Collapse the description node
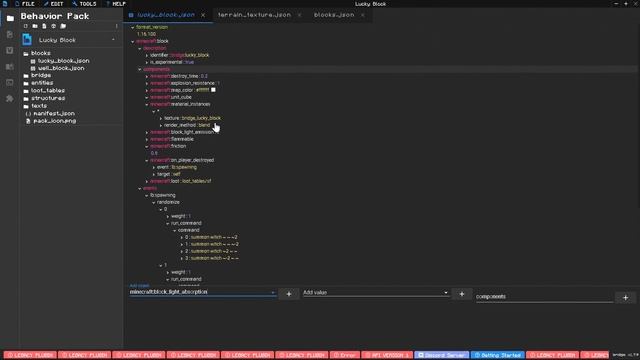The width and height of the screenshot is (640, 360). (x=140, y=48)
